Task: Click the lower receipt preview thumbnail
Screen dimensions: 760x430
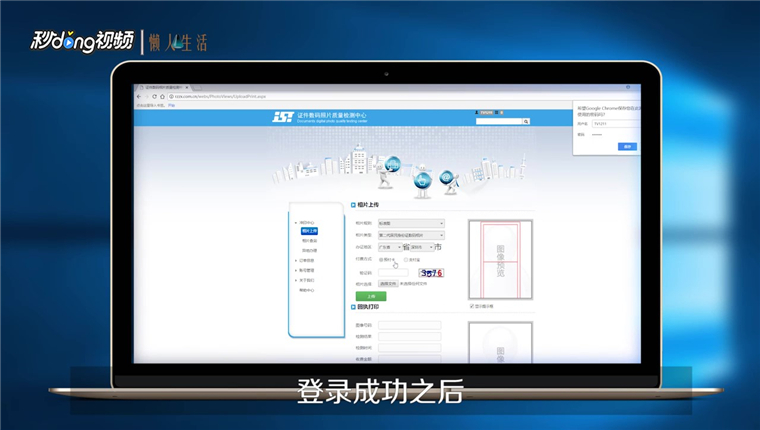Action: pos(500,342)
